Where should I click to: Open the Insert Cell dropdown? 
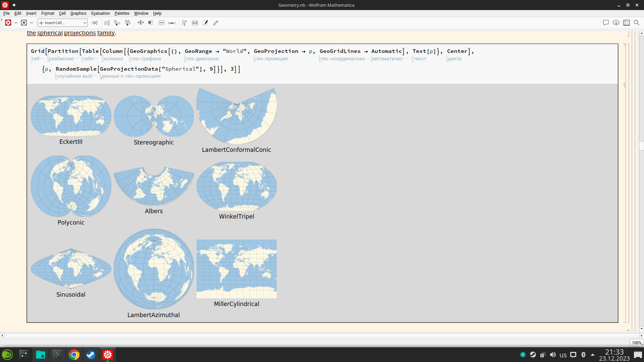pos(63,23)
